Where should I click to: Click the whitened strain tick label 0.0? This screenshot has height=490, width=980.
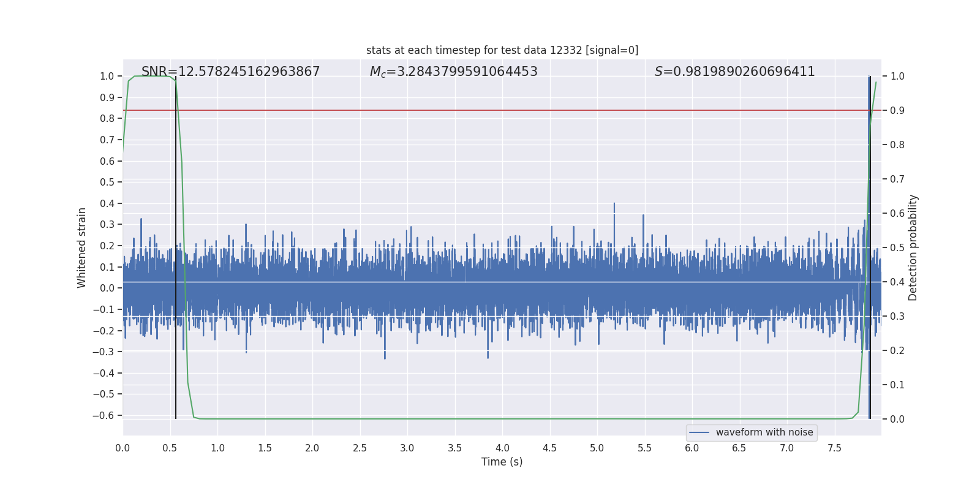click(x=107, y=288)
